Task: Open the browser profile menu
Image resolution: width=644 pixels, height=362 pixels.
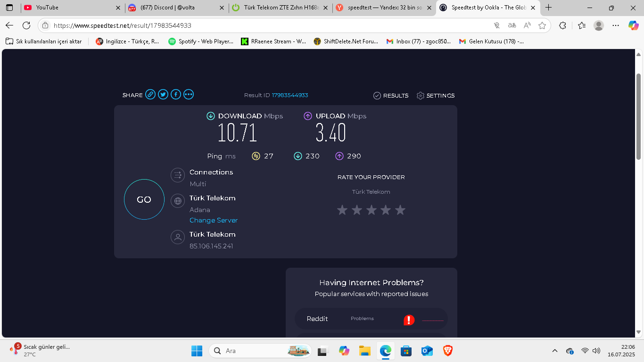Action: [x=598, y=25]
